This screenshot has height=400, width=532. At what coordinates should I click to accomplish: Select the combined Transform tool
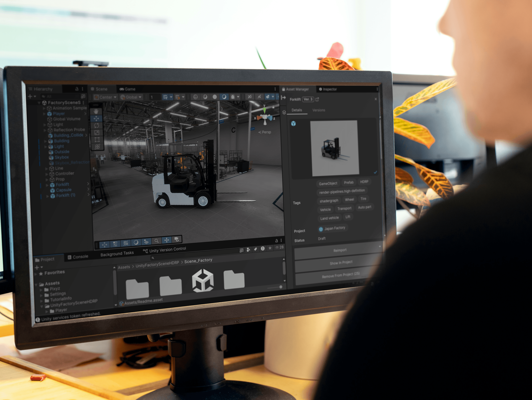click(x=97, y=147)
